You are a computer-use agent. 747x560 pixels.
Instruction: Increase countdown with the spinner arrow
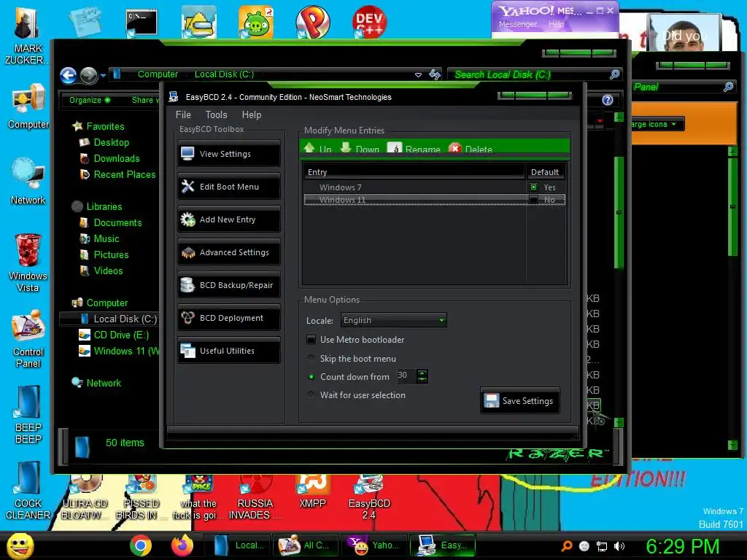[x=422, y=373]
